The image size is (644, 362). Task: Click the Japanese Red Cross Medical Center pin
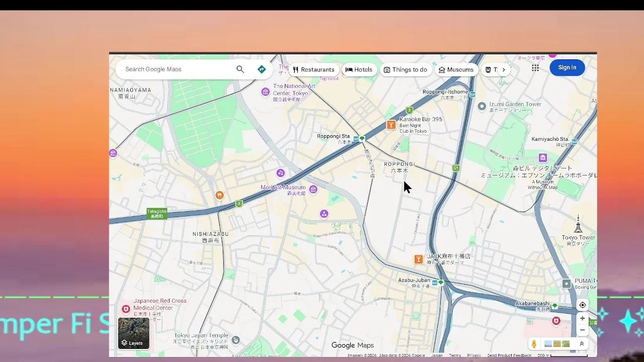tap(126, 309)
